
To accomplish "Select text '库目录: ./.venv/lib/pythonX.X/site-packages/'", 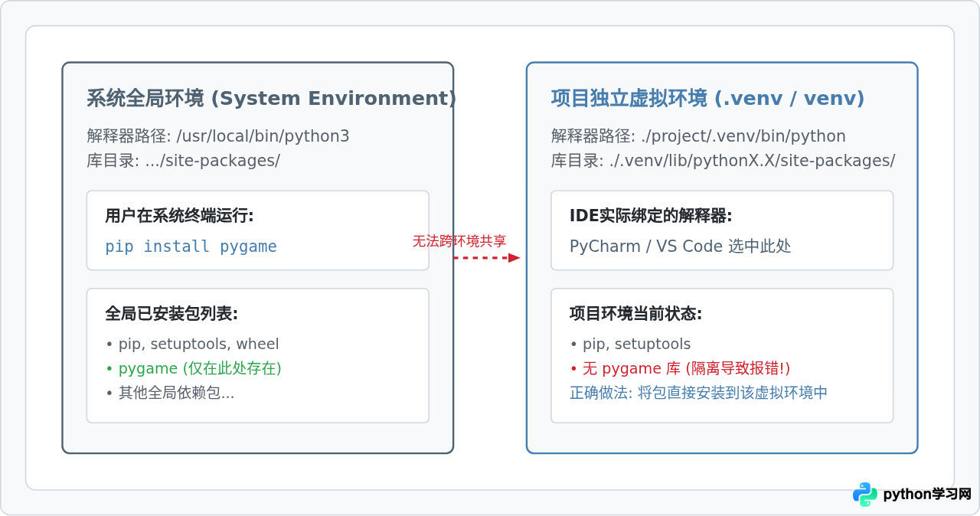I will (x=724, y=161).
